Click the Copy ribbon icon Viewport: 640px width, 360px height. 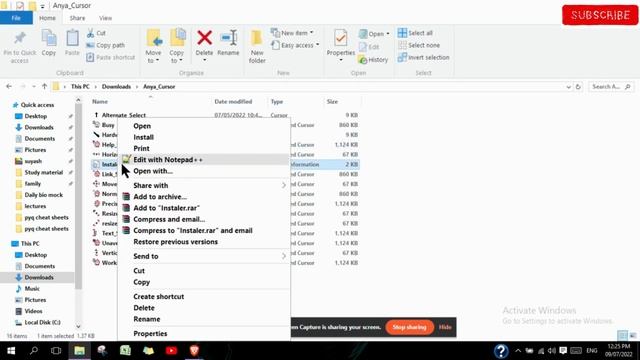tap(49, 39)
